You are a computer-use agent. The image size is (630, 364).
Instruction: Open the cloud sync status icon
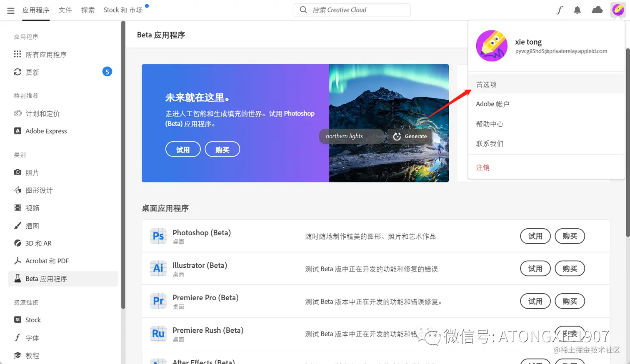597,10
